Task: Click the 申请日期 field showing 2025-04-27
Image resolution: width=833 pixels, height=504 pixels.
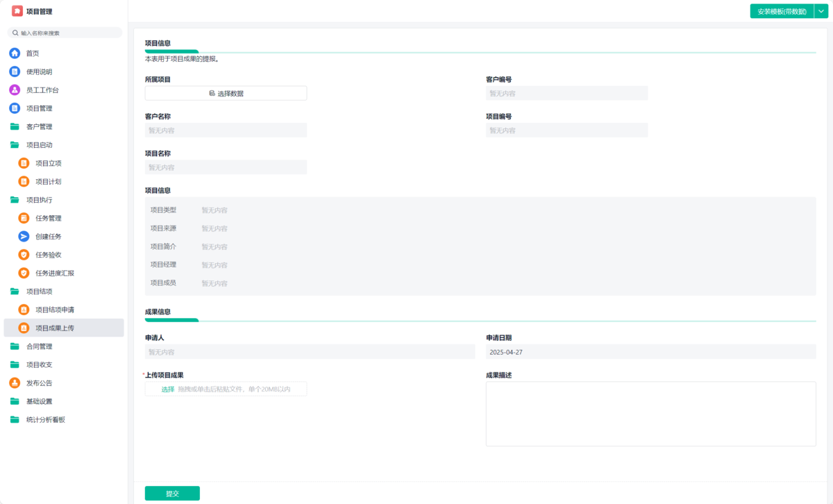Action: (x=651, y=352)
